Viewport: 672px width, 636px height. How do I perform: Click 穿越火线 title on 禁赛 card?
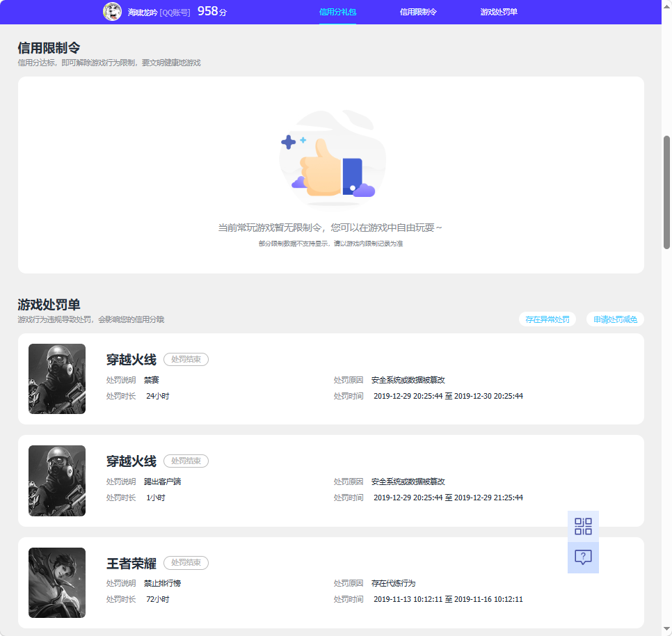pos(131,360)
